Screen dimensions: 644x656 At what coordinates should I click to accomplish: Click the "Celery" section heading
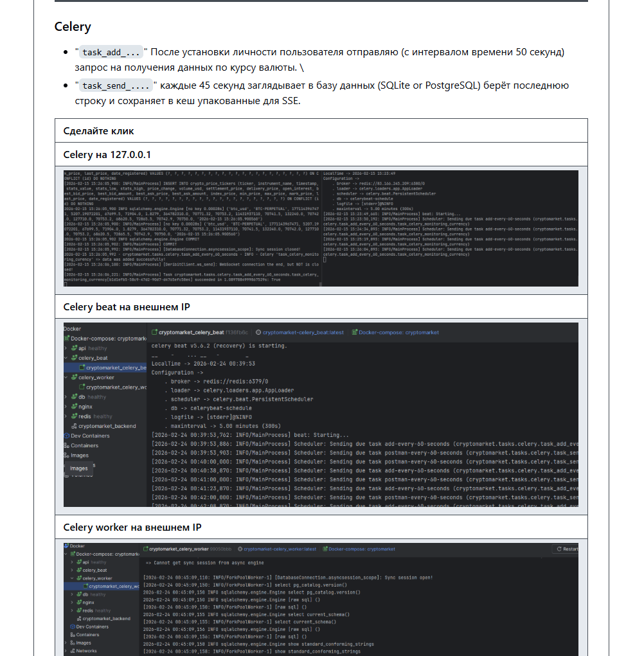pos(73,27)
